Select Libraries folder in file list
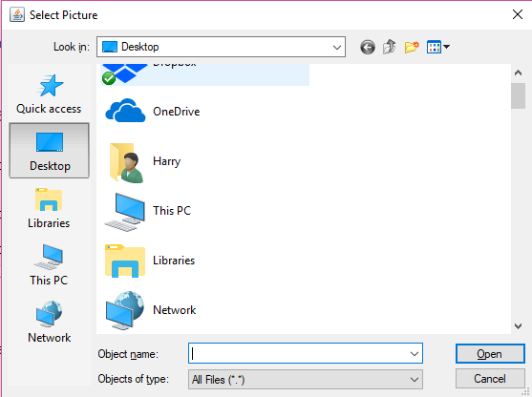 (x=149, y=261)
